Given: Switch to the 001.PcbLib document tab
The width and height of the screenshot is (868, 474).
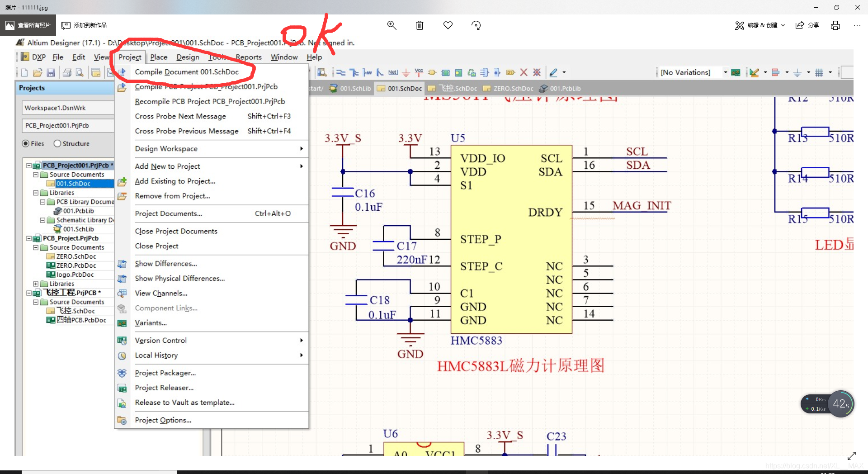Looking at the screenshot, I should 560,89.
